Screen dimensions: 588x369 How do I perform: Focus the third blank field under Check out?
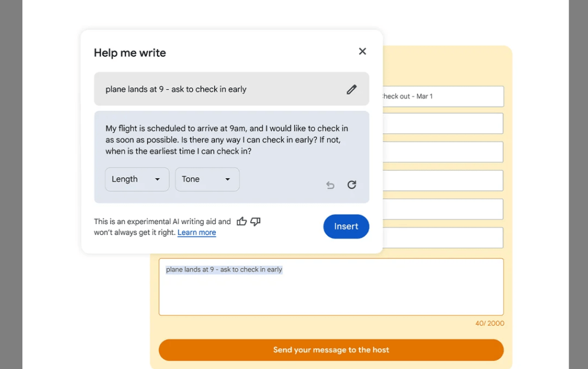pyautogui.click(x=443, y=180)
